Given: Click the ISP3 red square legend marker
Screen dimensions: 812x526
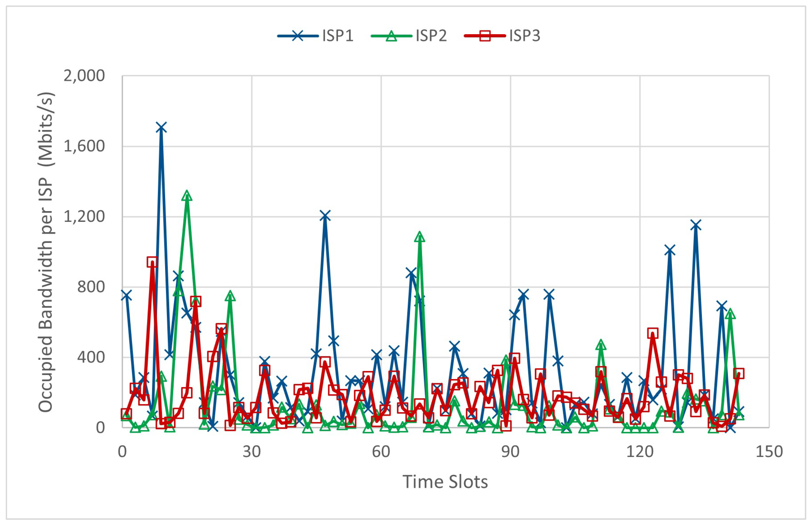Looking at the screenshot, I should (x=485, y=35).
